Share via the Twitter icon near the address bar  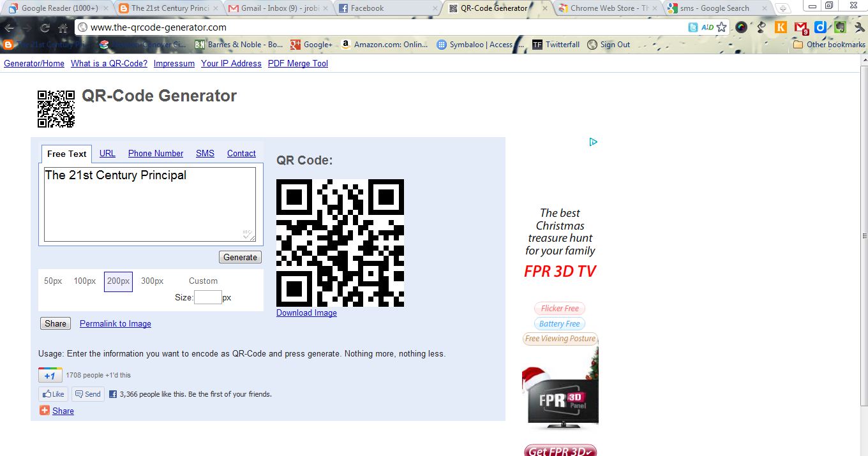tap(693, 27)
